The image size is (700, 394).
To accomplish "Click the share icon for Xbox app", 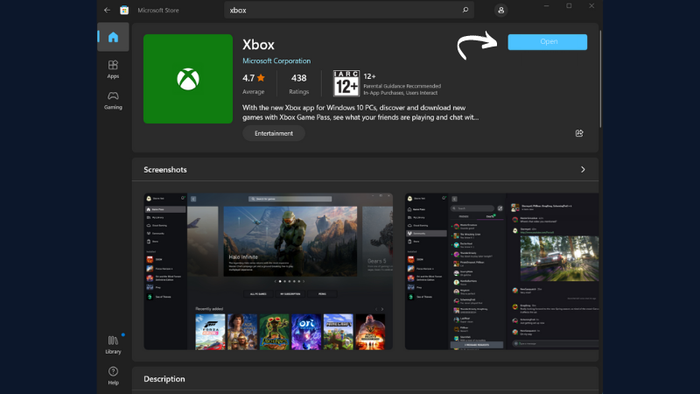I will (579, 133).
